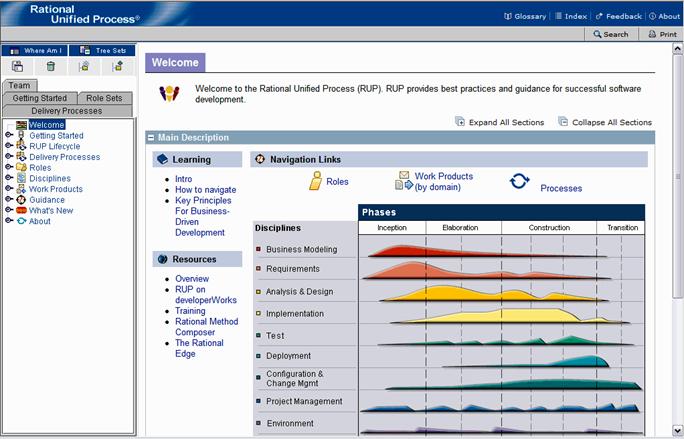
Task: Click the Expand All Sections icon
Action: click(x=460, y=122)
